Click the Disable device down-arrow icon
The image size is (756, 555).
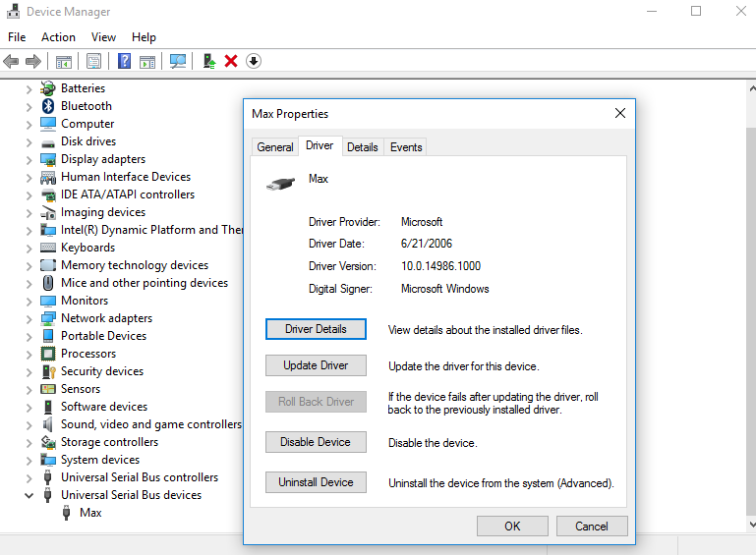254,61
